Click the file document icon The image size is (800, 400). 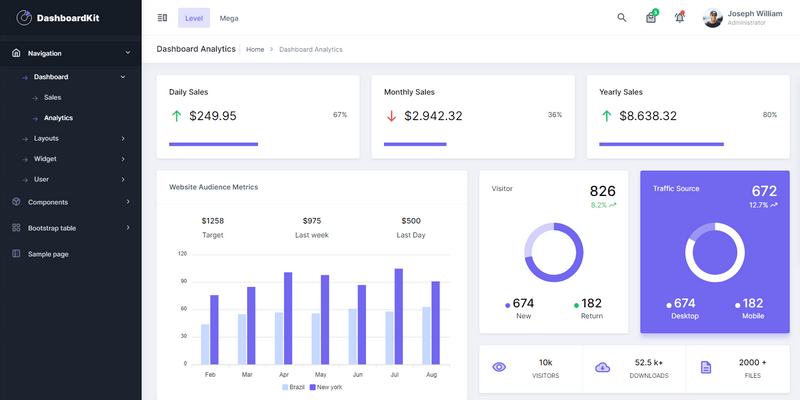pos(706,367)
